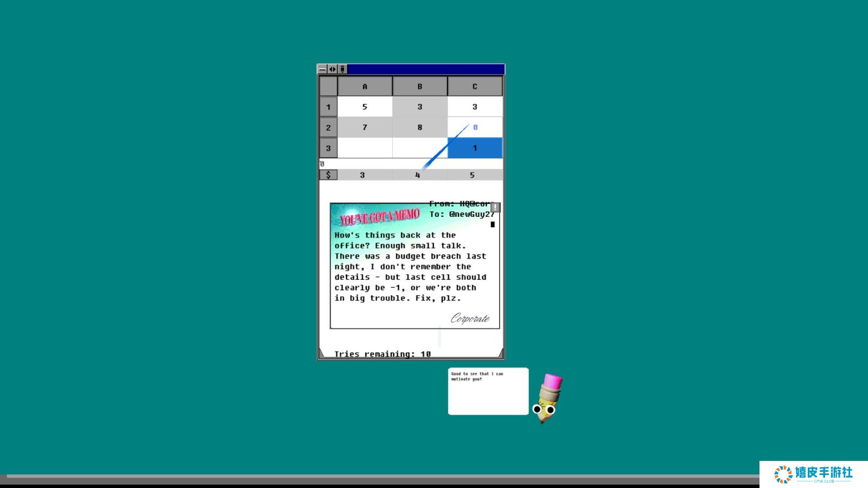Select column B header
The height and width of the screenshot is (488, 868).
click(419, 86)
